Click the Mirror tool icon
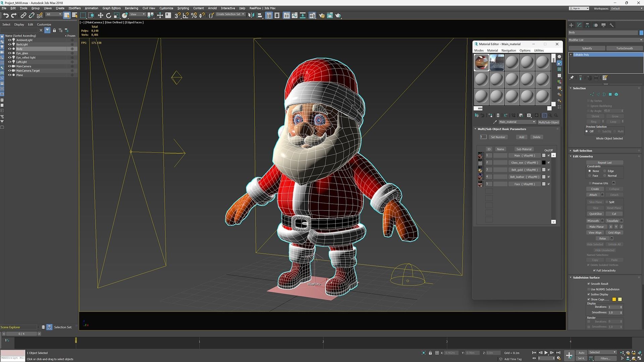 (x=251, y=15)
